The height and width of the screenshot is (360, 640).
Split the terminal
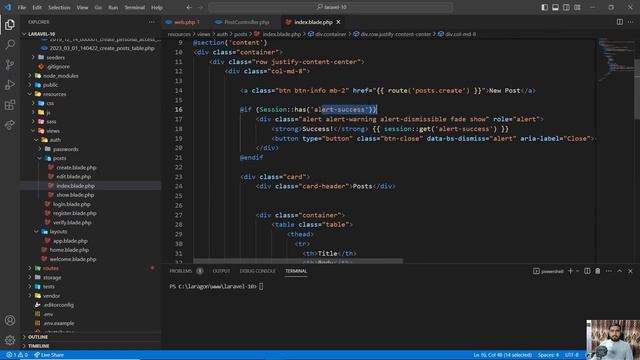587,271
